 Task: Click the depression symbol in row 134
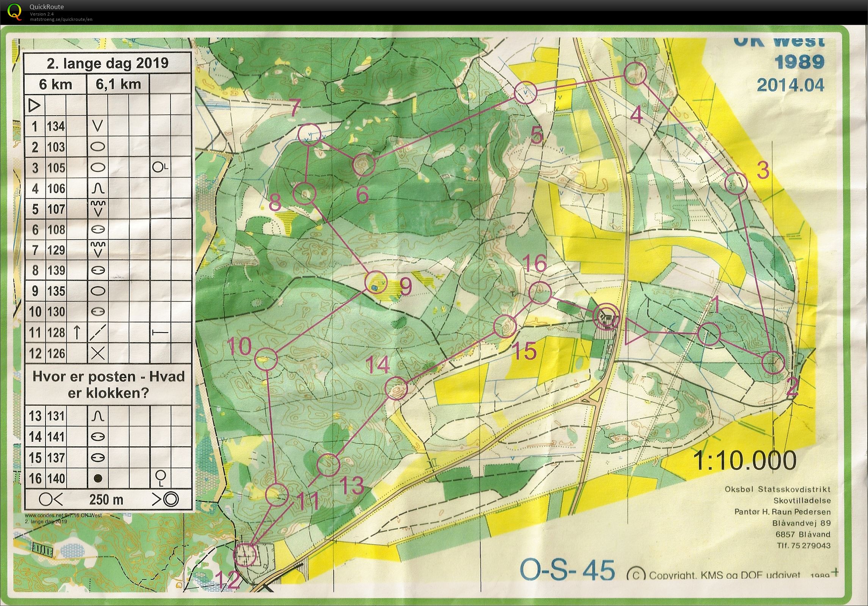point(98,126)
